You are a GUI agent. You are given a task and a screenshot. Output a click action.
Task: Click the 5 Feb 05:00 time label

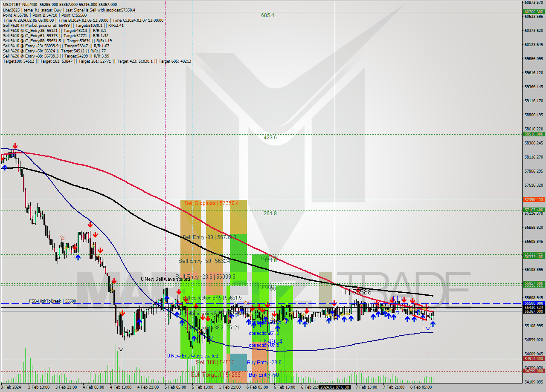coord(175,387)
